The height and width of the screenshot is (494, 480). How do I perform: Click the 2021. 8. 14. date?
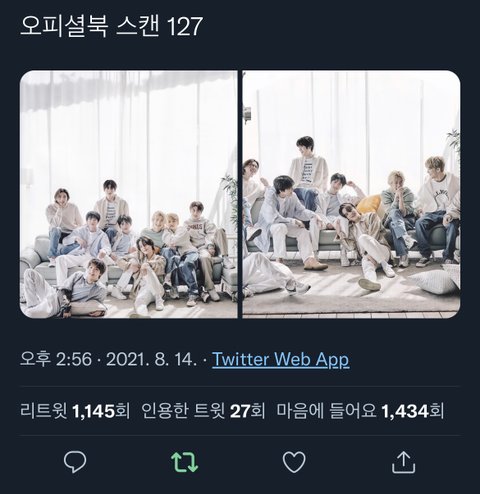[151, 359]
